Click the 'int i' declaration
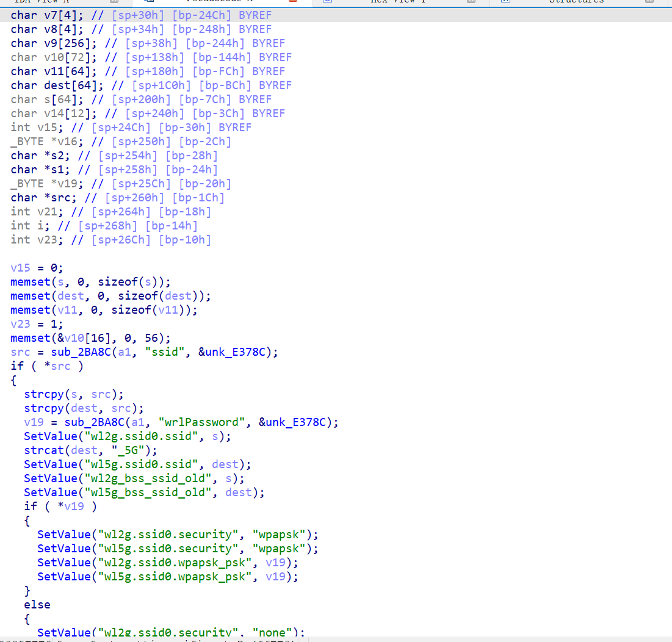 (104, 226)
